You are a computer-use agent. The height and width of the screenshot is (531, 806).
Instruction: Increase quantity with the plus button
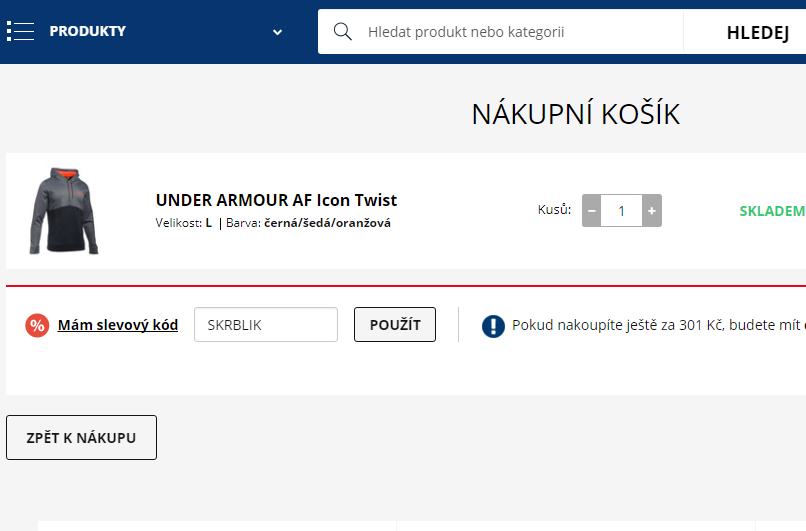(x=652, y=211)
